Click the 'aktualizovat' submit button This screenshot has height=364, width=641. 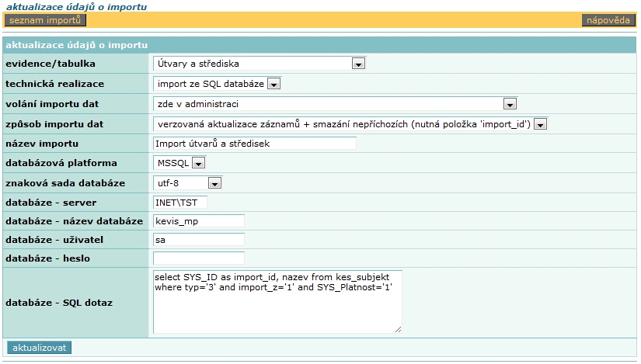40,348
